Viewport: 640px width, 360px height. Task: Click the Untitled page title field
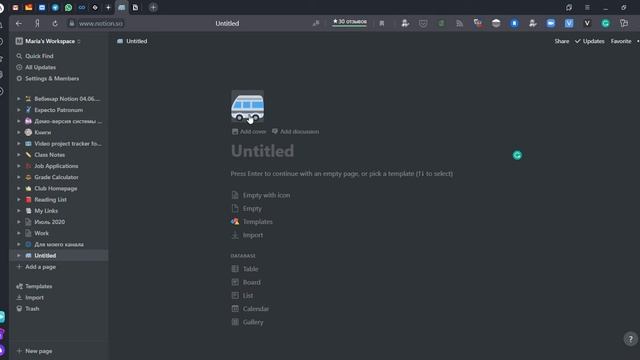[x=262, y=151]
